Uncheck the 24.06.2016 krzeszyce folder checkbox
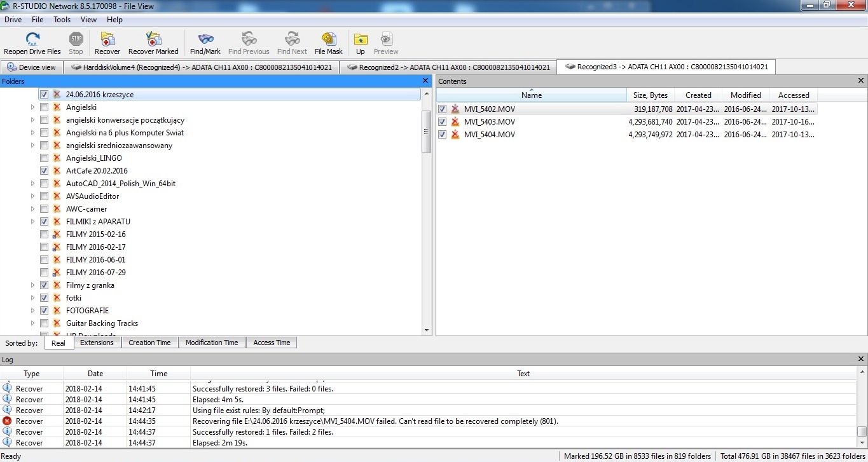Image resolution: width=868 pixels, height=462 pixels. (44, 95)
